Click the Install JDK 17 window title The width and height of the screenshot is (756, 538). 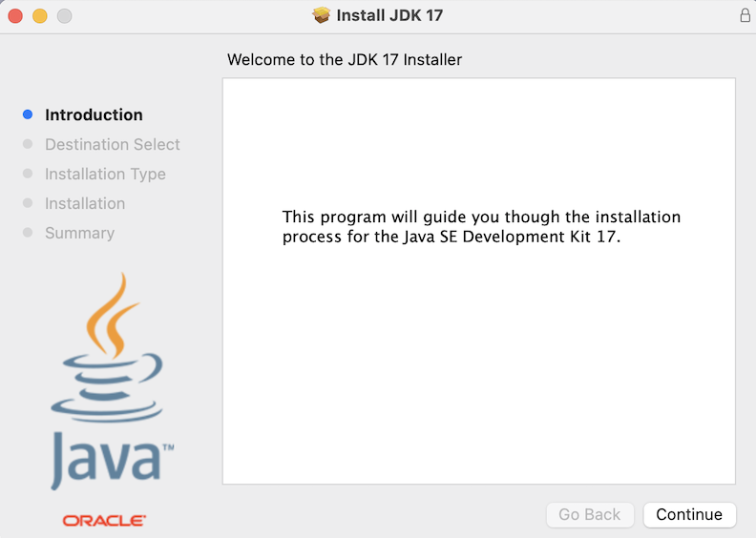coord(389,15)
